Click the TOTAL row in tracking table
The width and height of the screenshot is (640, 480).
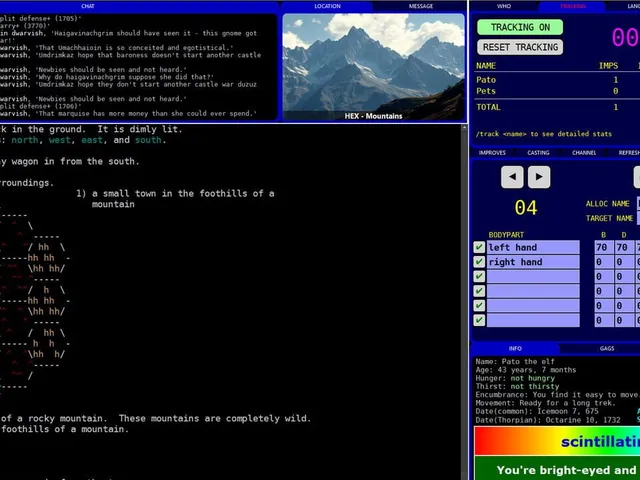point(557,107)
